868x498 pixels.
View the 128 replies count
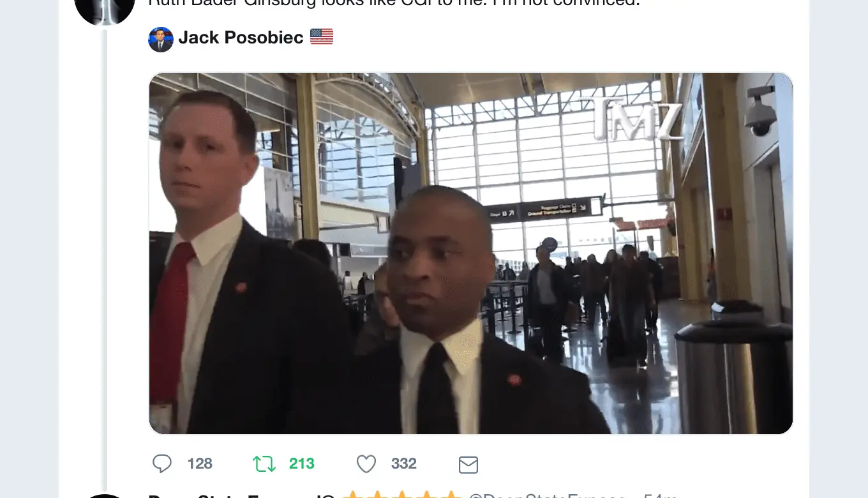[x=200, y=464]
